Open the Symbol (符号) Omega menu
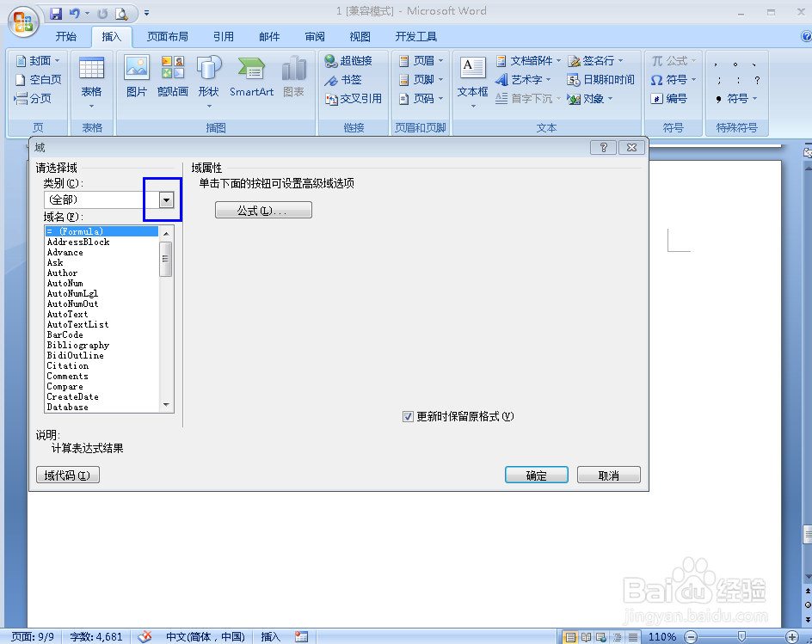The image size is (812, 644). click(674, 80)
